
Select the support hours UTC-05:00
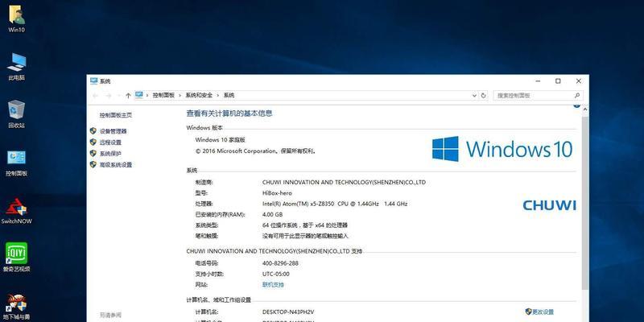[x=275, y=274]
